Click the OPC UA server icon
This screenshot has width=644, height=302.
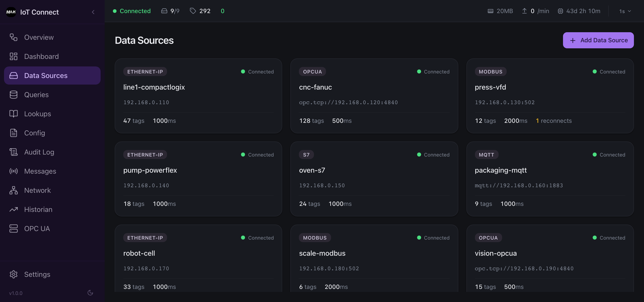point(13,229)
